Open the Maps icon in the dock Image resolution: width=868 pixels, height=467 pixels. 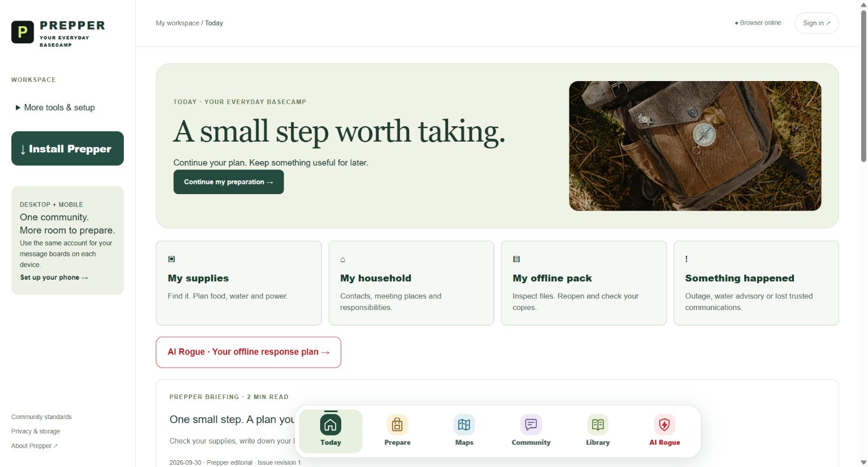(x=464, y=425)
